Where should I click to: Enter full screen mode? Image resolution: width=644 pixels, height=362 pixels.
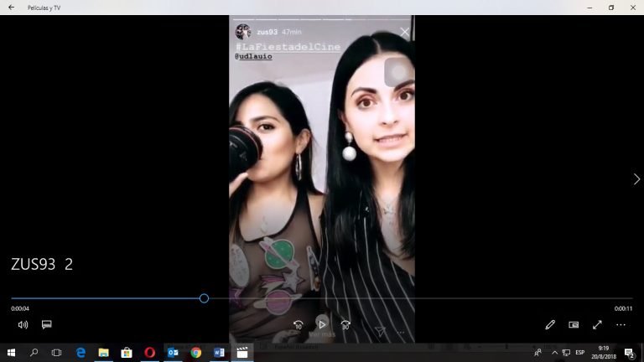click(597, 324)
